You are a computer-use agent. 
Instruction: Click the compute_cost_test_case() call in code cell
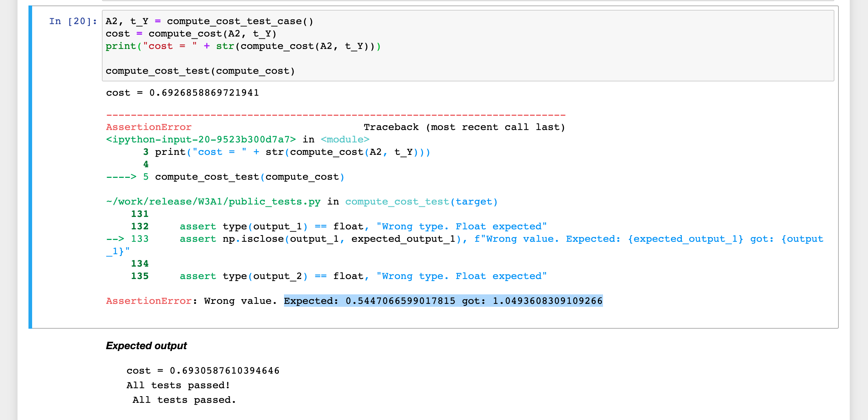(x=240, y=21)
